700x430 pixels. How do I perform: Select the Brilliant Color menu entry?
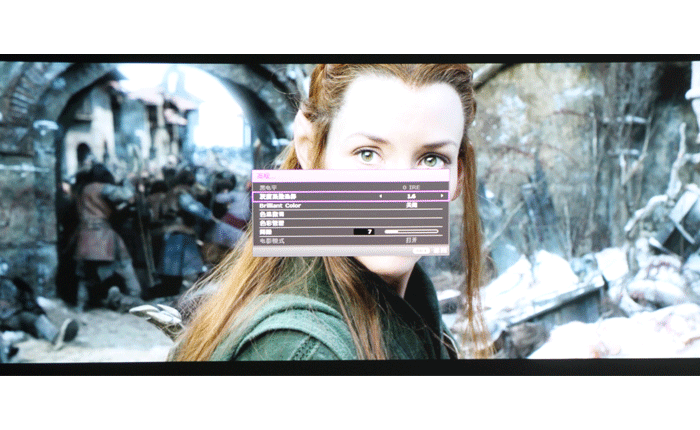280,205
